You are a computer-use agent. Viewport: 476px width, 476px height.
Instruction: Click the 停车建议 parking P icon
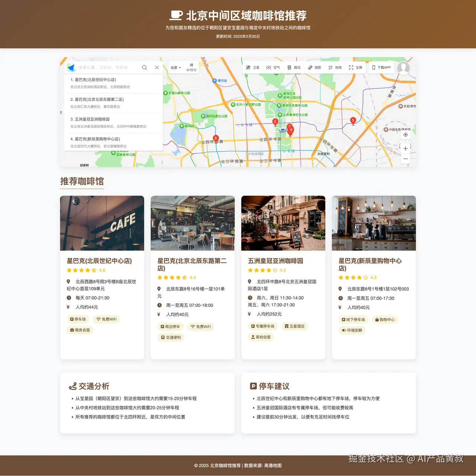[x=253, y=386]
